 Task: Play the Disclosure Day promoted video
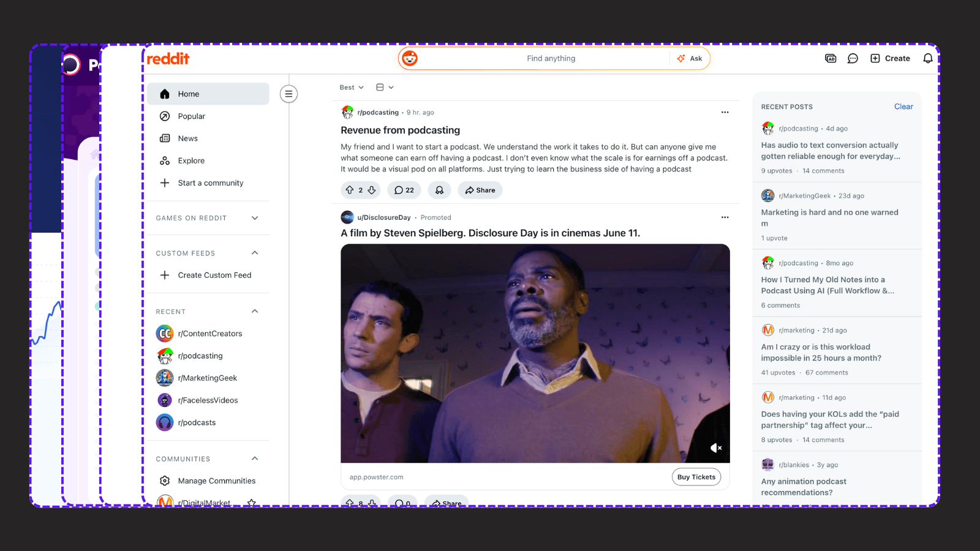535,353
